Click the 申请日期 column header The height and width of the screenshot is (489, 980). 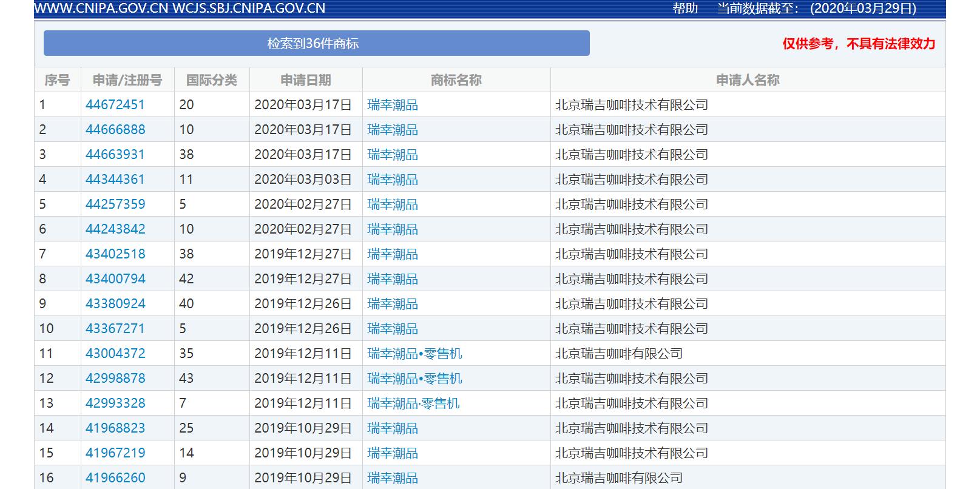pyautogui.click(x=306, y=80)
